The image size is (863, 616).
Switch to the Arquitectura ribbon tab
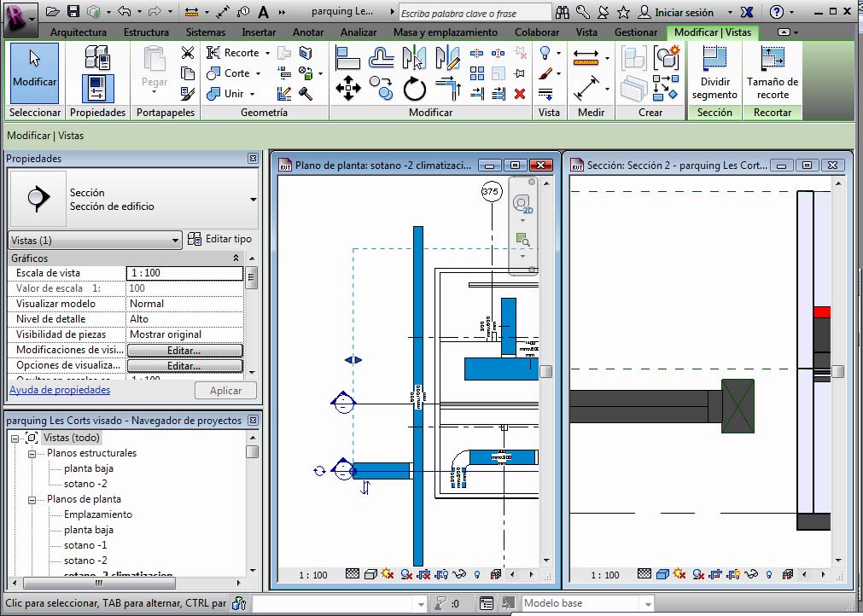(79, 32)
